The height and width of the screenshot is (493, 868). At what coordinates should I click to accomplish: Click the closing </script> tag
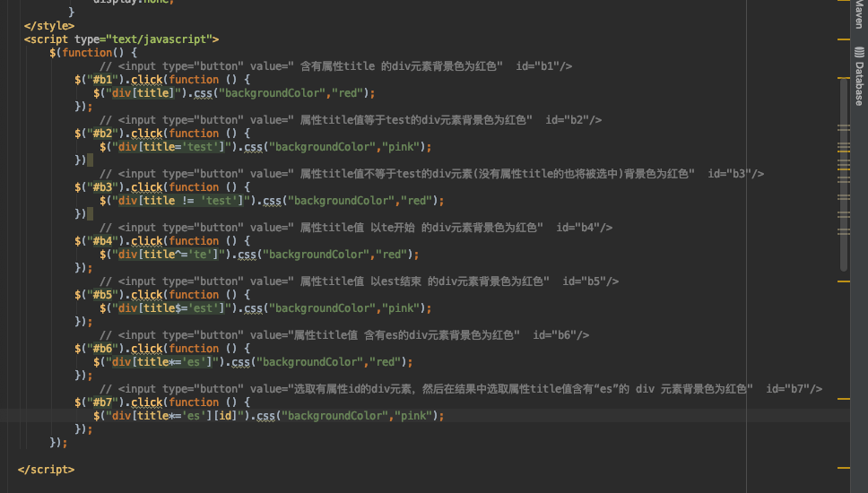[x=46, y=469]
